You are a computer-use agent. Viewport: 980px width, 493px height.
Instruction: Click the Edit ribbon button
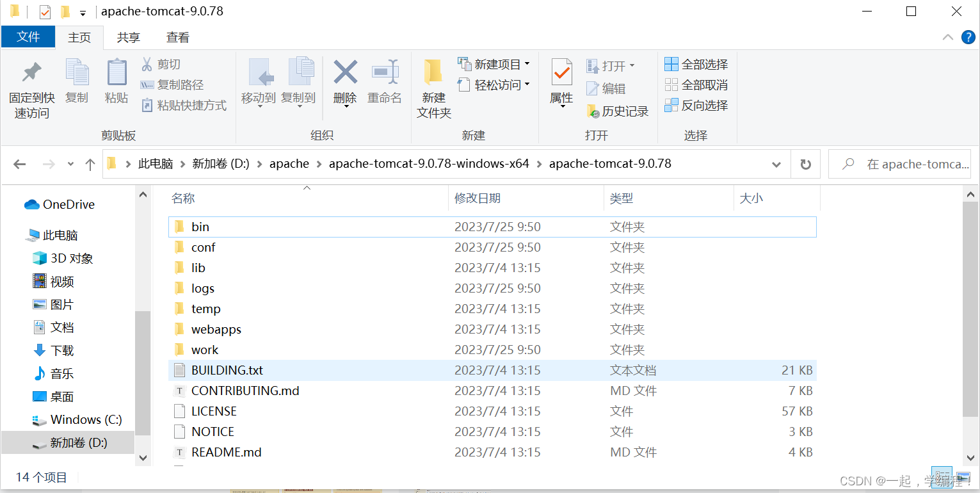(606, 88)
